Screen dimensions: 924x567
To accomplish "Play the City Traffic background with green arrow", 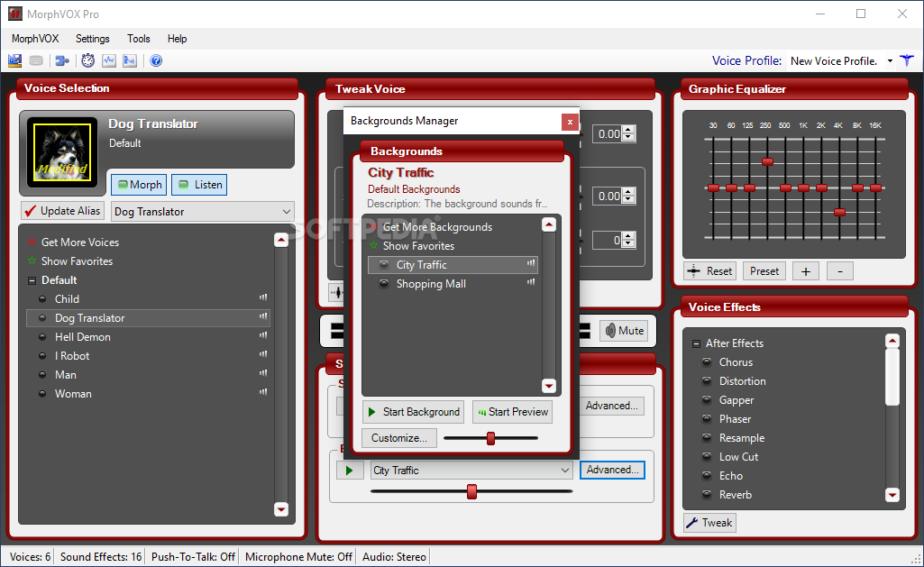I will coord(350,471).
